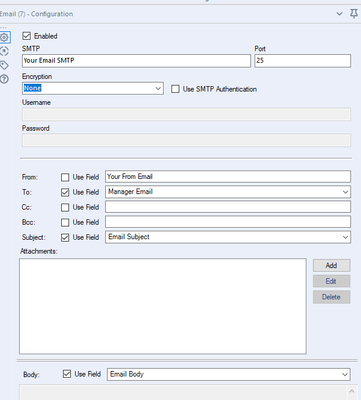The image size is (361, 400).
Task: Enable Use SMTP Authentication checkbox
Action: tap(175, 89)
